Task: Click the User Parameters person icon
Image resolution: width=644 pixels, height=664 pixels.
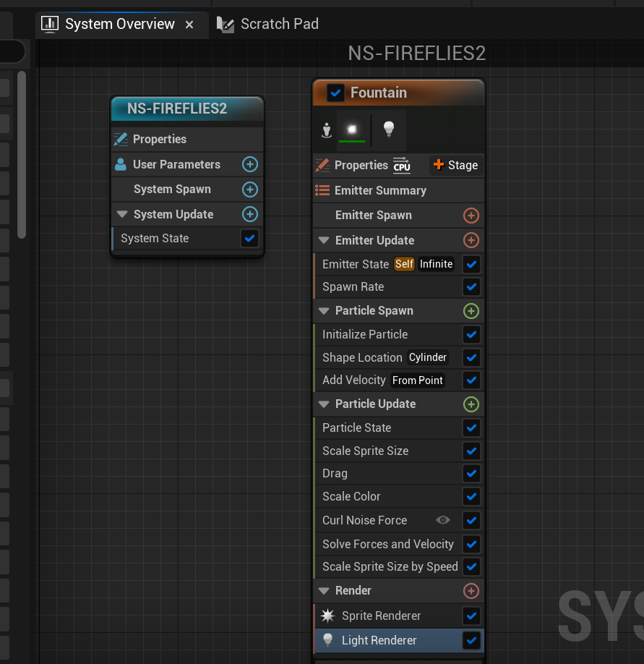Action: [121, 164]
